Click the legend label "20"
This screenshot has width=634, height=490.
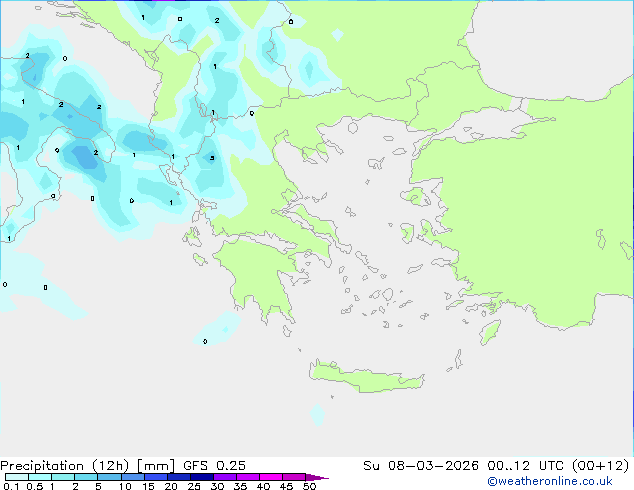click(x=171, y=486)
